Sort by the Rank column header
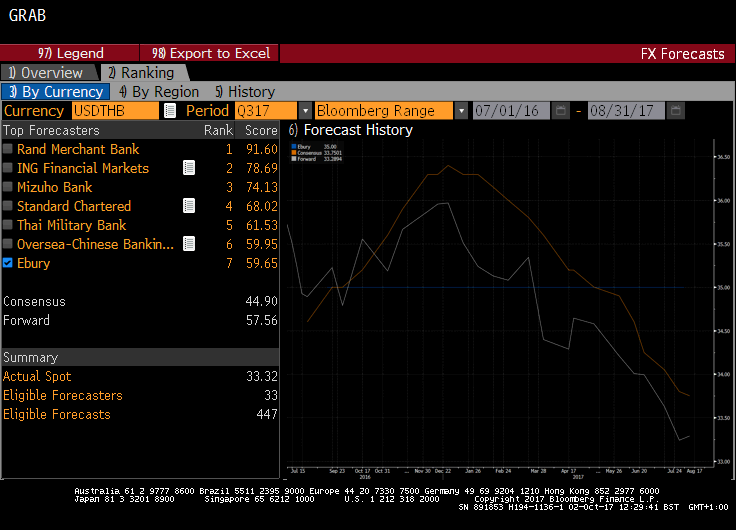736x530 pixels. pos(218,130)
